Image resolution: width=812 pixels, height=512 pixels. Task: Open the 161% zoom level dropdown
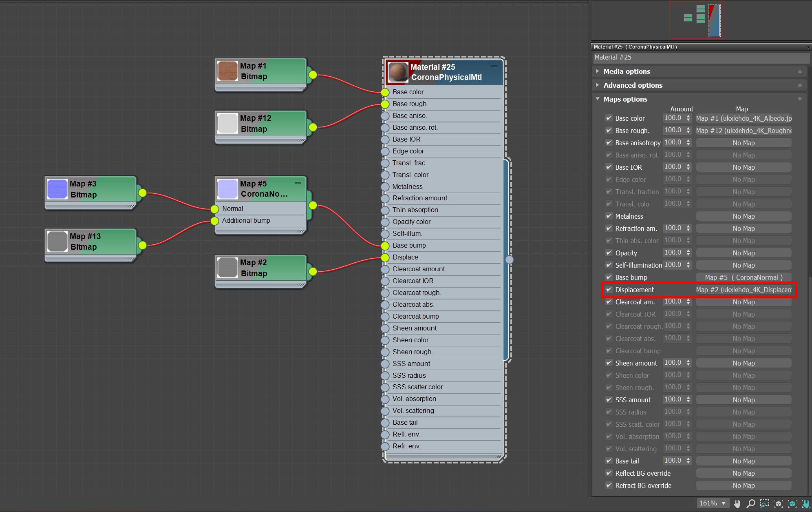pyautogui.click(x=724, y=503)
